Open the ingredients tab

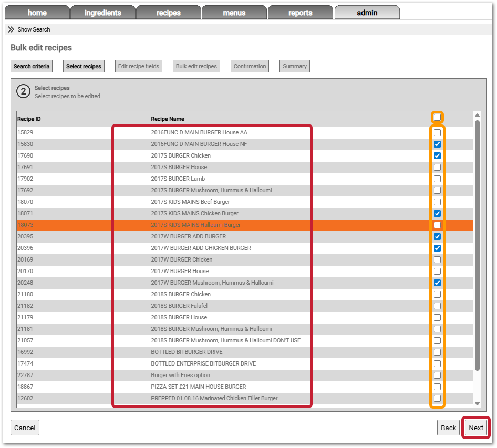pyautogui.click(x=102, y=13)
